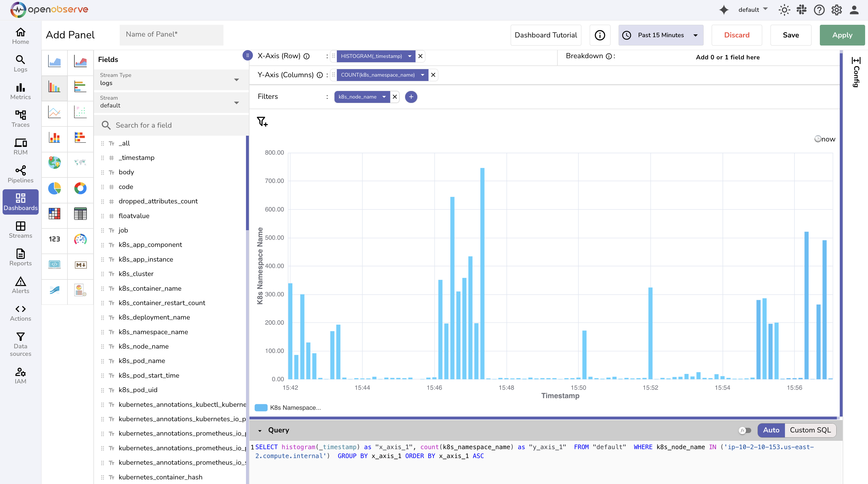Select the horizontal stacked bar icon

tap(80, 137)
